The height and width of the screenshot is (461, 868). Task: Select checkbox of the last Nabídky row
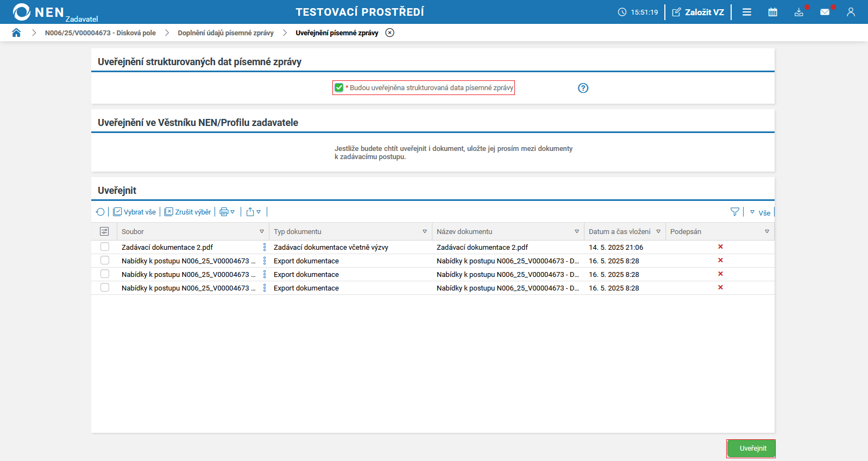pyautogui.click(x=105, y=288)
